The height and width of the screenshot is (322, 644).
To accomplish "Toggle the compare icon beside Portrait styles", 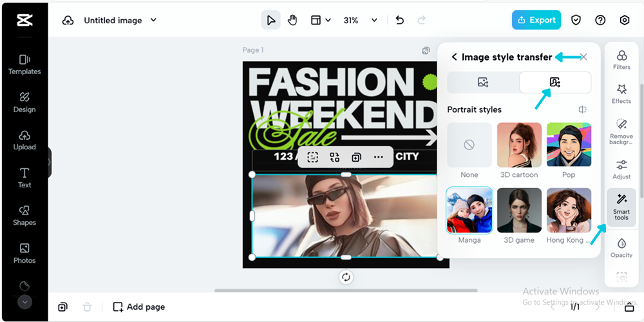I will coord(582,109).
